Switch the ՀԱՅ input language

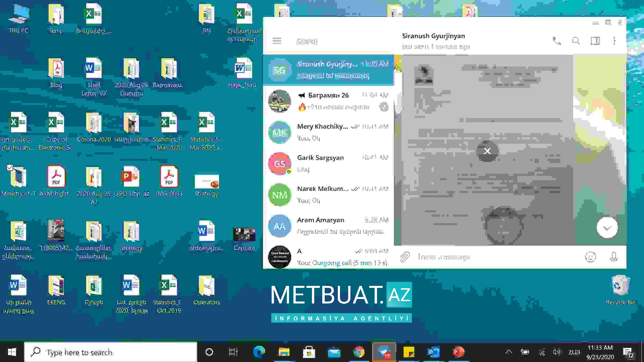[x=574, y=352]
